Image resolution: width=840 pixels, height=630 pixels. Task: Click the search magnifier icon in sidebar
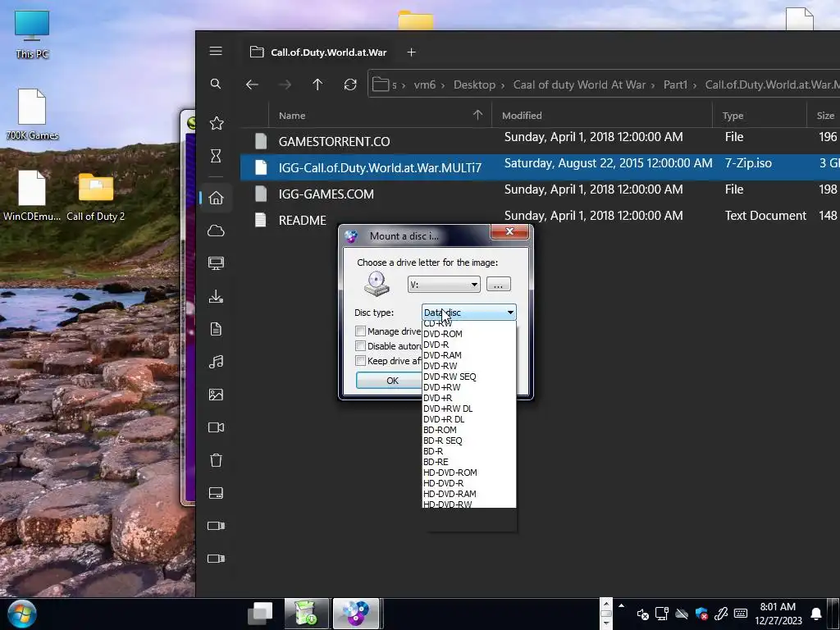(216, 84)
